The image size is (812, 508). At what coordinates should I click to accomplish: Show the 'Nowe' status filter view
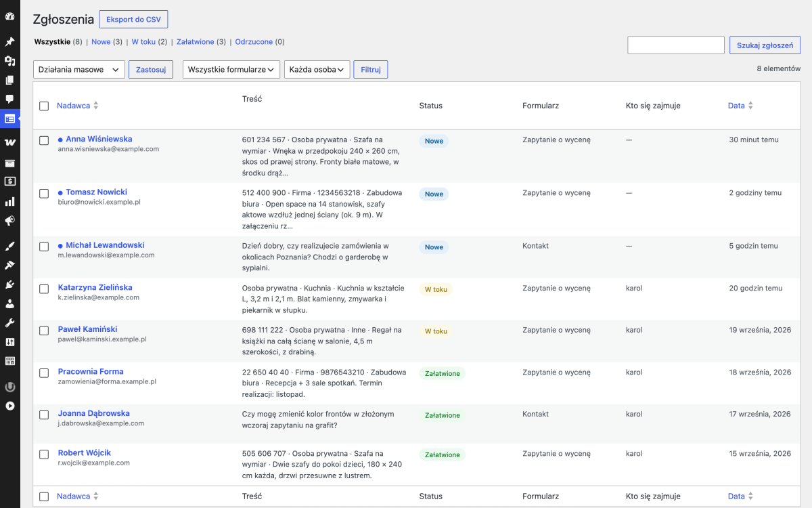pos(101,42)
